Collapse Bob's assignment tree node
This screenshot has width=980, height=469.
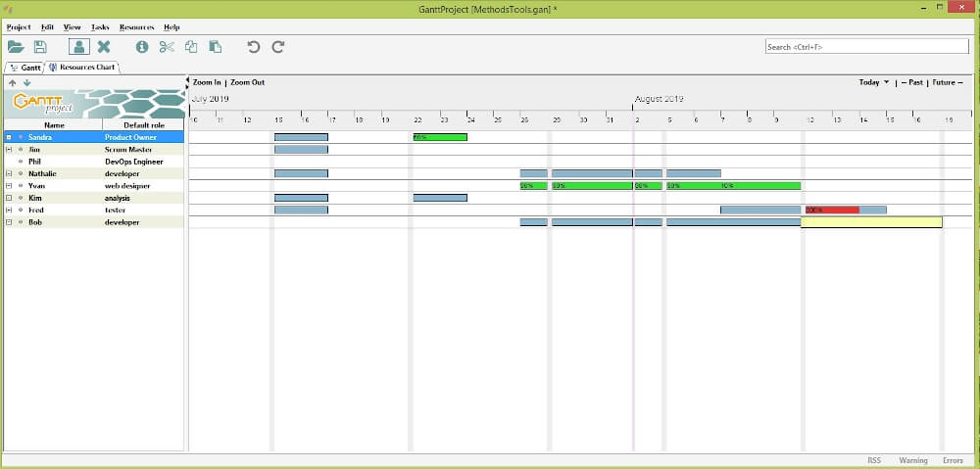click(9, 222)
